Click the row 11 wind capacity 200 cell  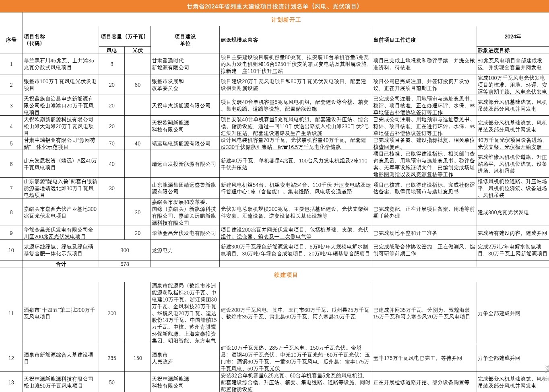tap(111, 313)
